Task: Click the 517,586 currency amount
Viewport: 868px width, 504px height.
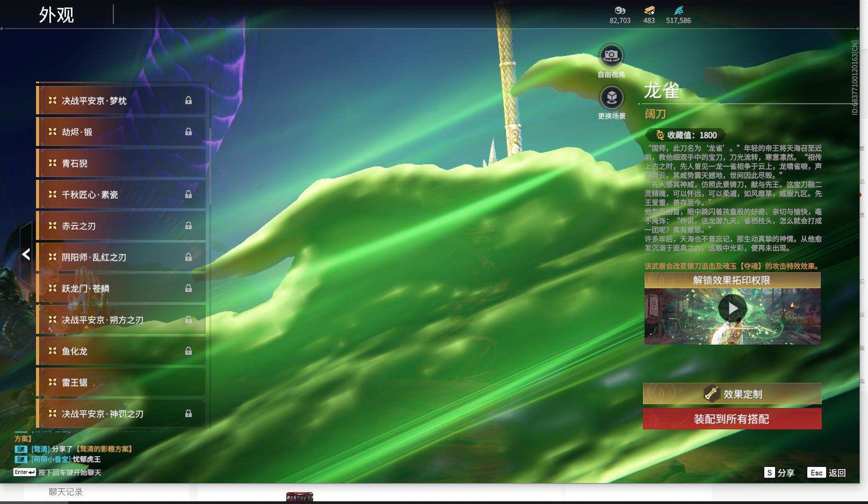Action: [x=678, y=20]
